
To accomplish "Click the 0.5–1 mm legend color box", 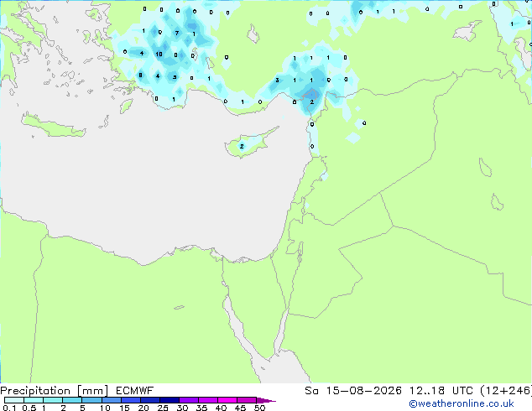I will pyautogui.click(x=34, y=400).
